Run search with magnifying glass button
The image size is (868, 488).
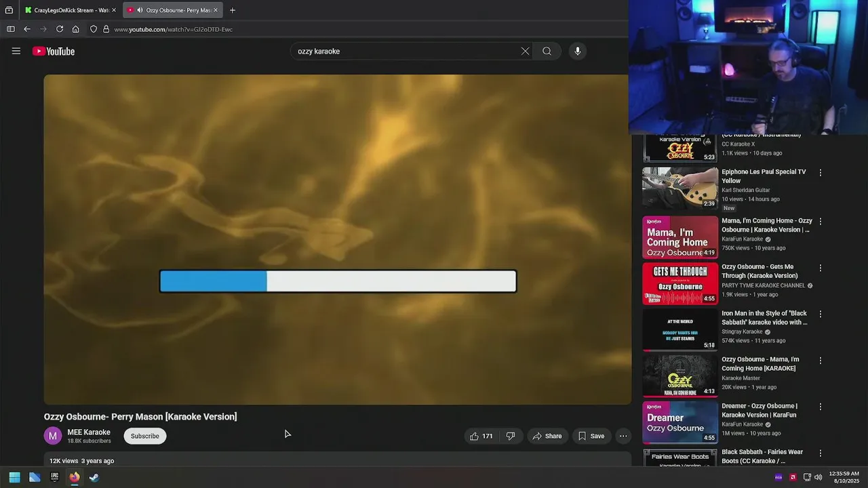coord(547,52)
